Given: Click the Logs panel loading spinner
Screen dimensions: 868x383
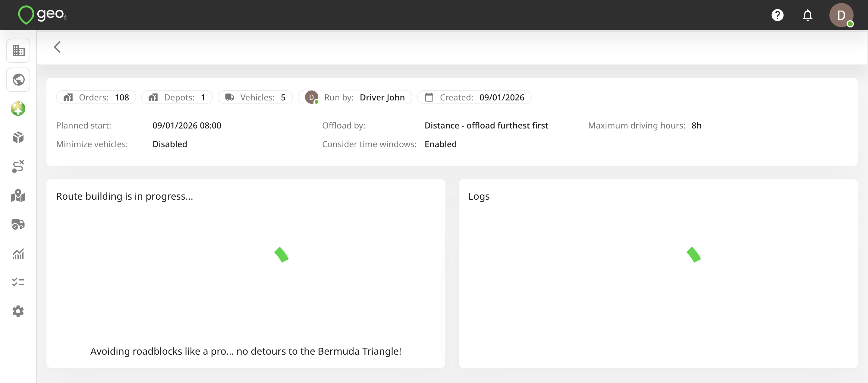Looking at the screenshot, I should (694, 255).
